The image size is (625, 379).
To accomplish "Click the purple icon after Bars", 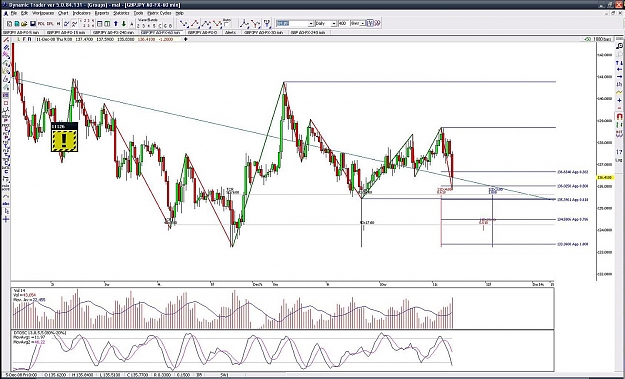I will tap(377, 24).
